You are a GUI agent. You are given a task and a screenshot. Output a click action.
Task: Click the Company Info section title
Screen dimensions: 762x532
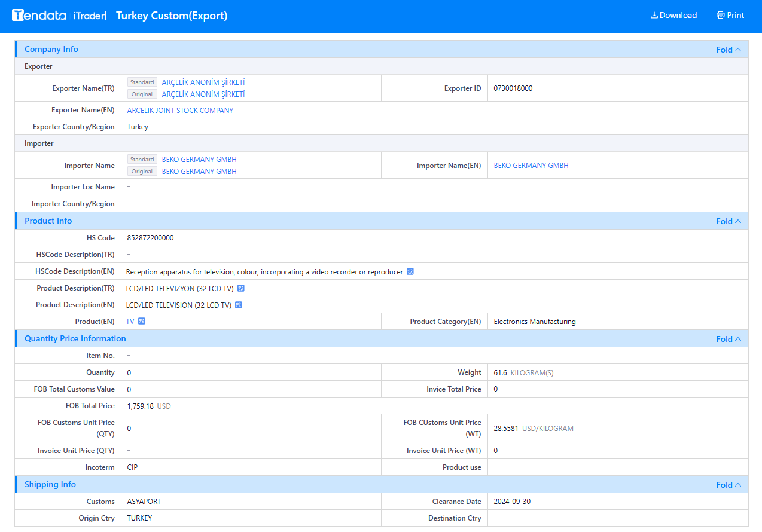51,50
